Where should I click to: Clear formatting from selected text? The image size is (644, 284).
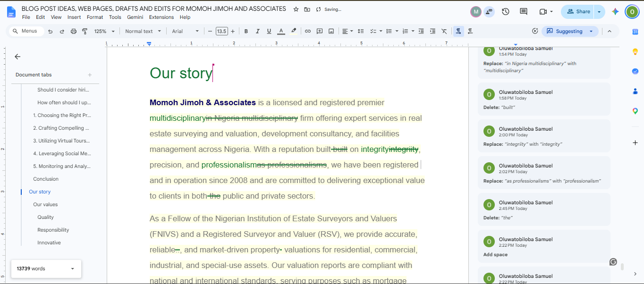coord(444,31)
